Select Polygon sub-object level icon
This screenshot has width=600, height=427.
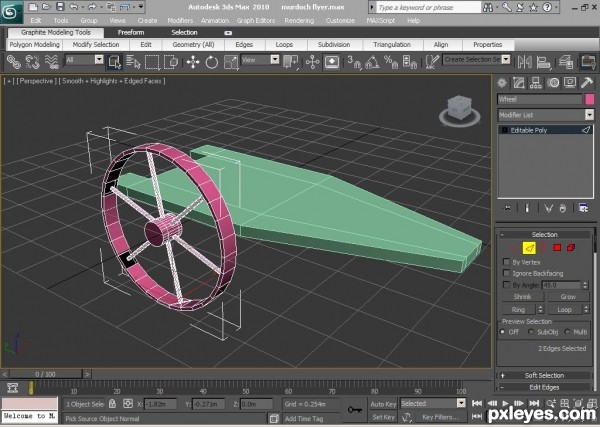557,248
